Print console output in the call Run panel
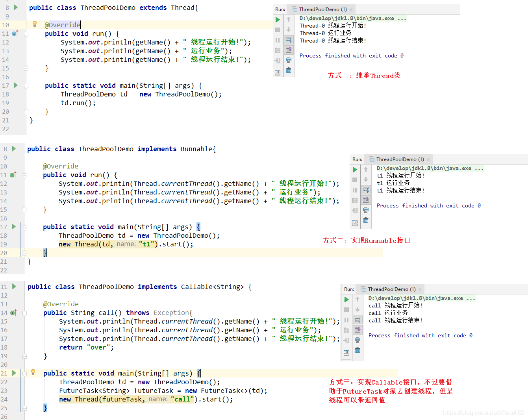 (x=358, y=340)
